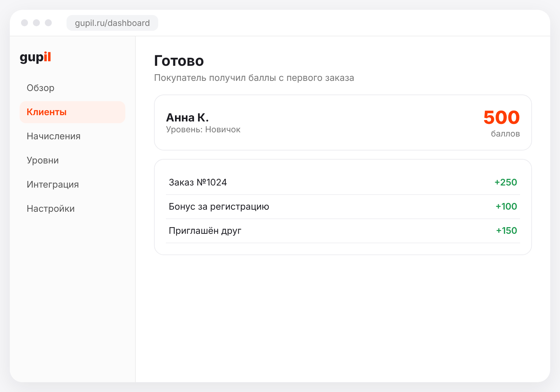Click the +100 points value

tap(506, 206)
